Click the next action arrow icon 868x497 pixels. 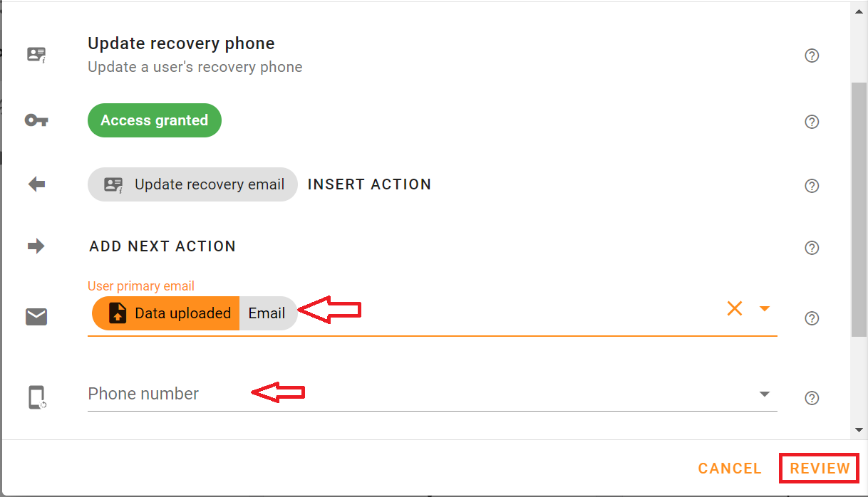(x=36, y=246)
